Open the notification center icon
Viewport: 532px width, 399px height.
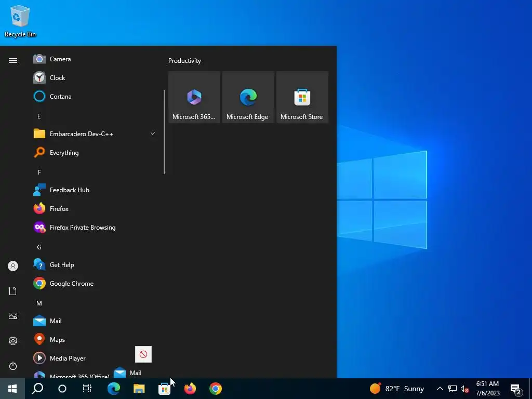[x=515, y=389]
